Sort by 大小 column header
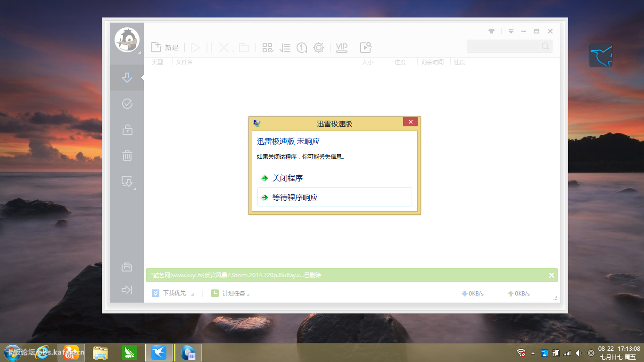 tap(367, 62)
